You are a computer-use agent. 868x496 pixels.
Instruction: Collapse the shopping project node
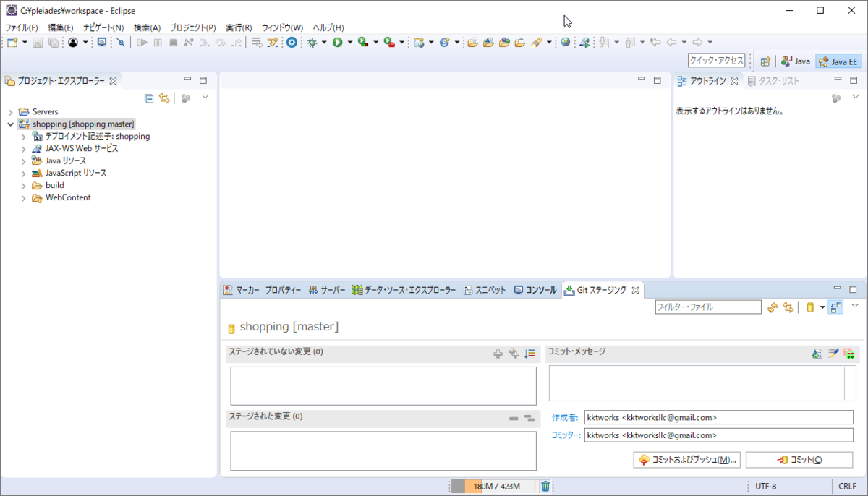click(x=11, y=124)
